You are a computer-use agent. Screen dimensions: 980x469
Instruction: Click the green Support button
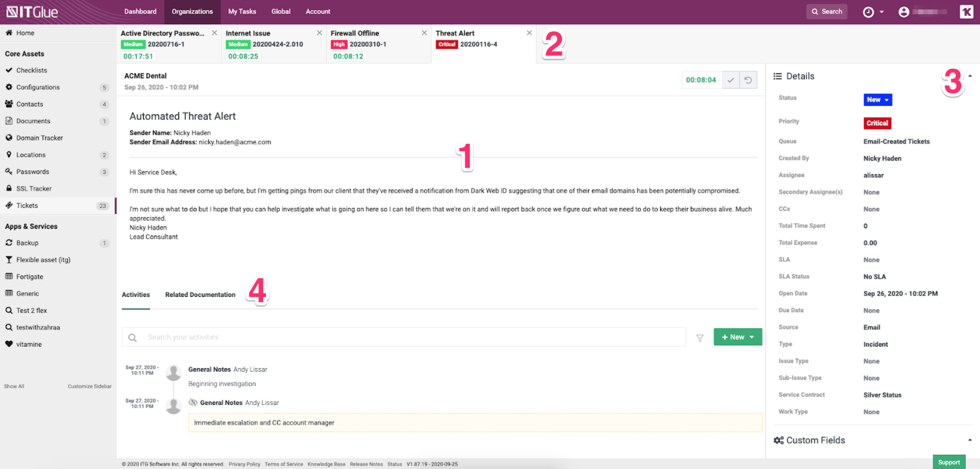coord(949,462)
